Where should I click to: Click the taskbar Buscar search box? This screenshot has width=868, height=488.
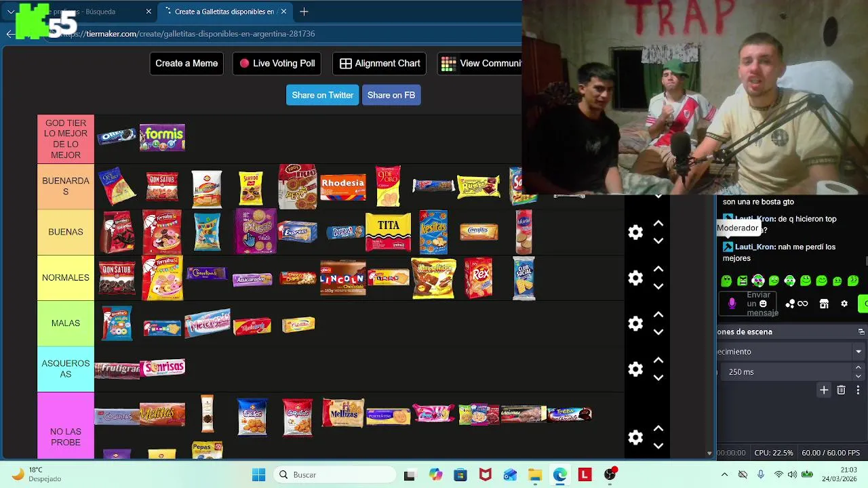click(x=336, y=474)
